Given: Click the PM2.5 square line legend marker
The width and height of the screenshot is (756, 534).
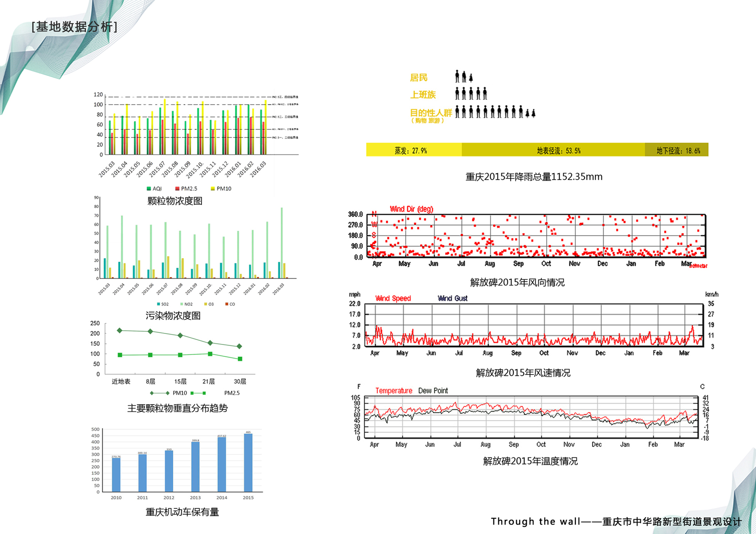Looking at the screenshot, I should (198, 393).
